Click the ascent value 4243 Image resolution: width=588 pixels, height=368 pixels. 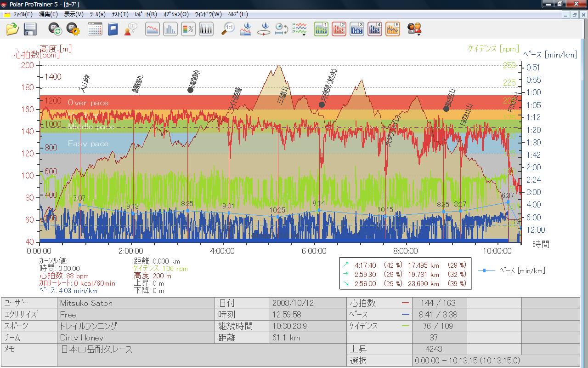click(x=439, y=349)
